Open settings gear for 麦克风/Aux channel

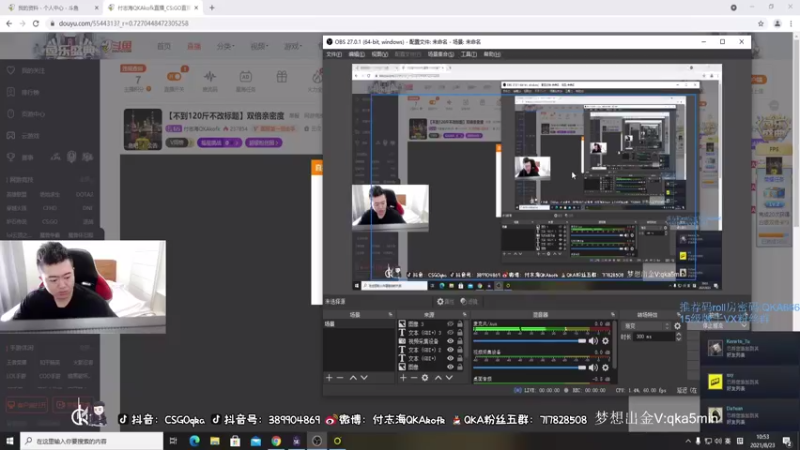605,341
